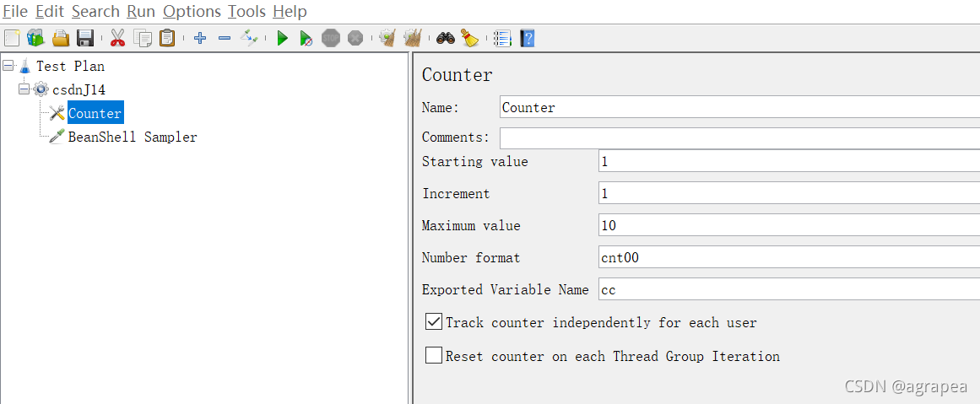
Task: Click the Copy icon
Action: point(143,39)
